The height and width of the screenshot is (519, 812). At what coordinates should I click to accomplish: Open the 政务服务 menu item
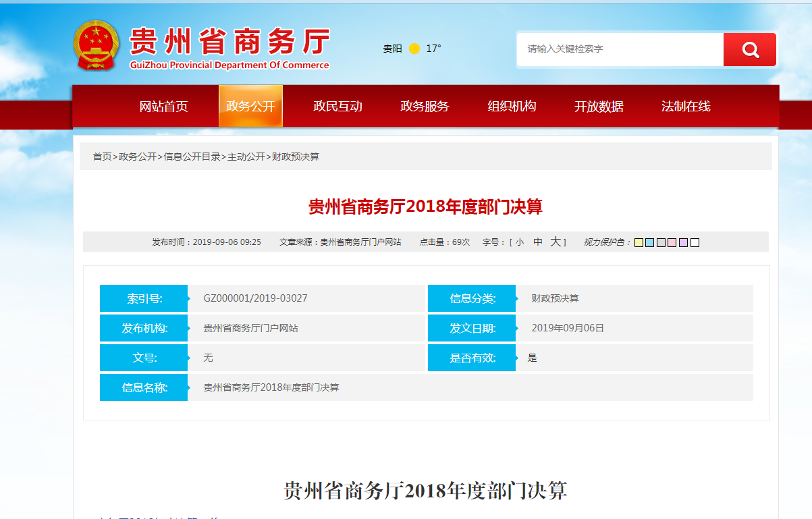(425, 107)
